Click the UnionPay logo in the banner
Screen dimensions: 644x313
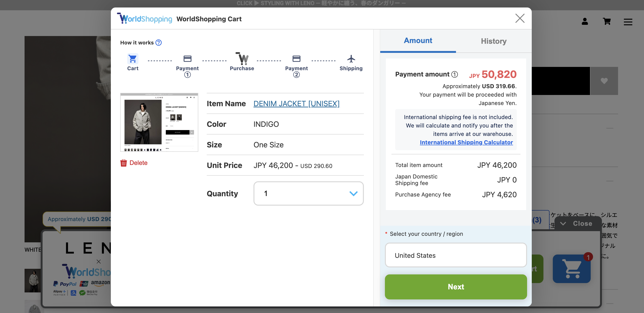pos(84,284)
